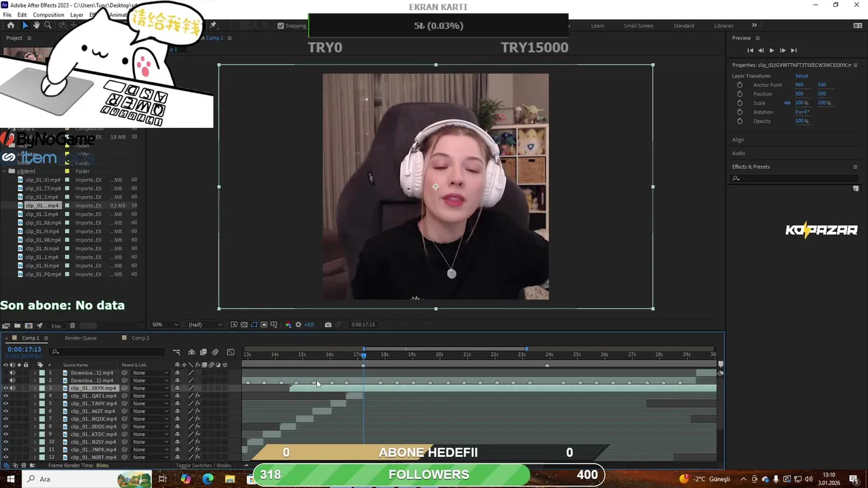
Task: Hide layer 4 clip_01...QAT1.mp4 eye icon
Action: tap(6, 396)
